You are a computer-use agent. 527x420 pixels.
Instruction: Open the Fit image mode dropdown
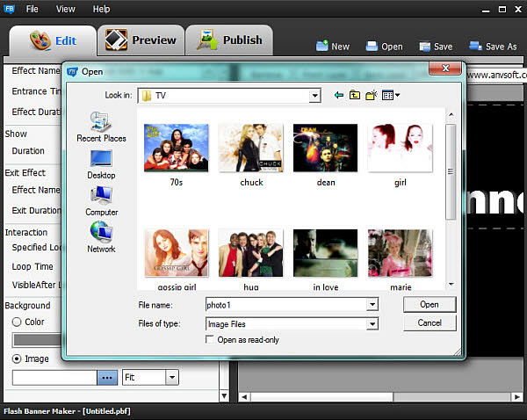pos(171,377)
